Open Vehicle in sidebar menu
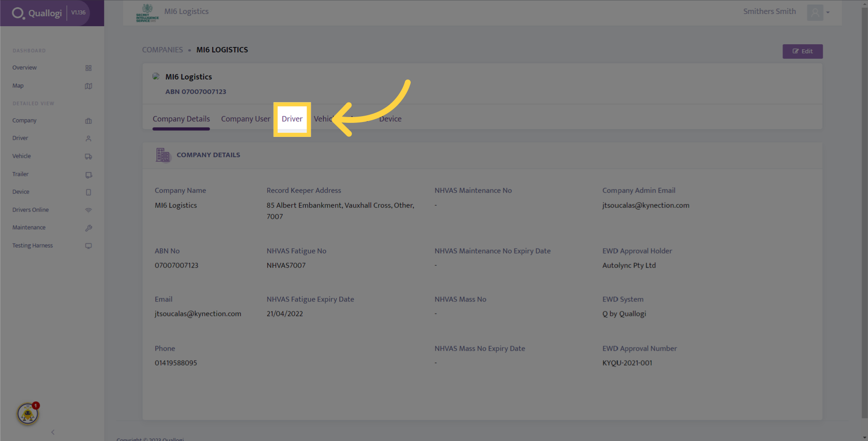The width and height of the screenshot is (868, 441). click(22, 156)
